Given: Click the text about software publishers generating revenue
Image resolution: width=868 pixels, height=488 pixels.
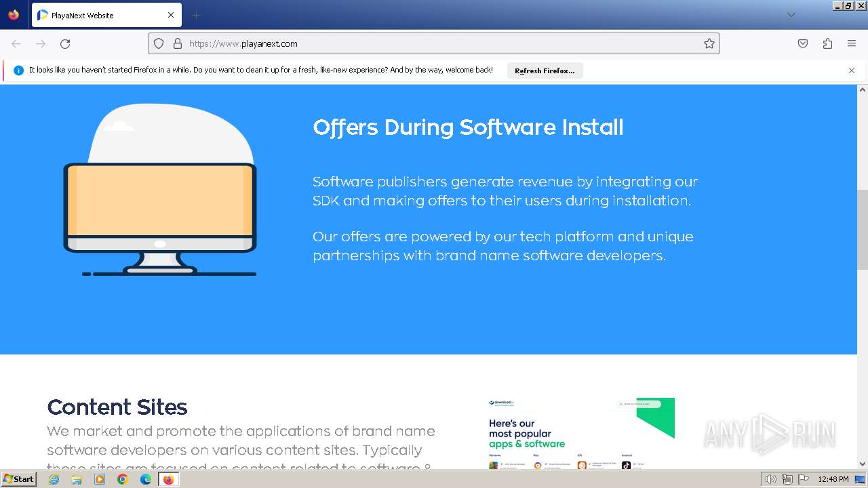Looking at the screenshot, I should 505,191.
